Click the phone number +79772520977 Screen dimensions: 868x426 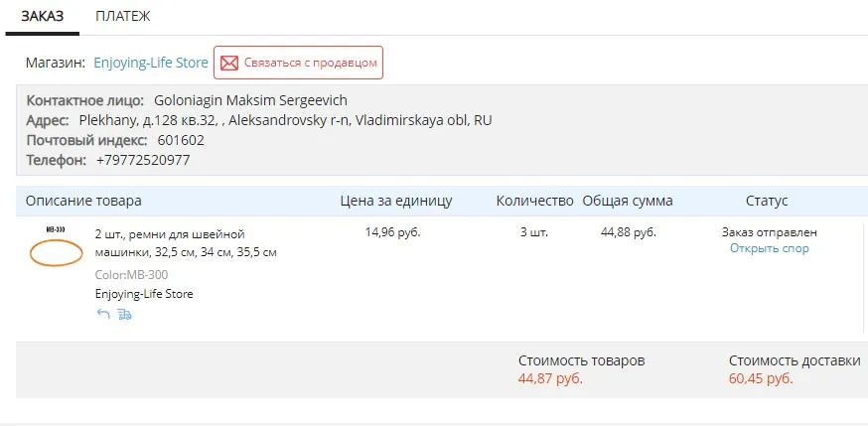[143, 160]
